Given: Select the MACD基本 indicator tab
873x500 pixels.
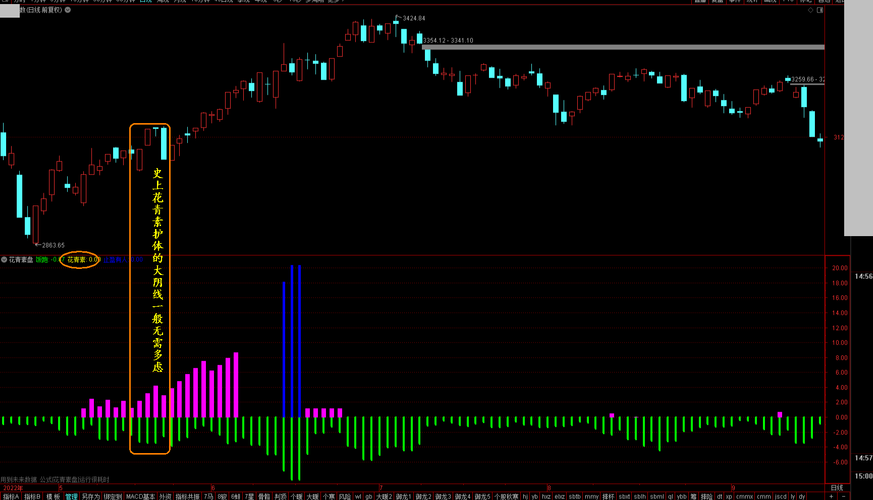Looking at the screenshot, I should pos(140,496).
